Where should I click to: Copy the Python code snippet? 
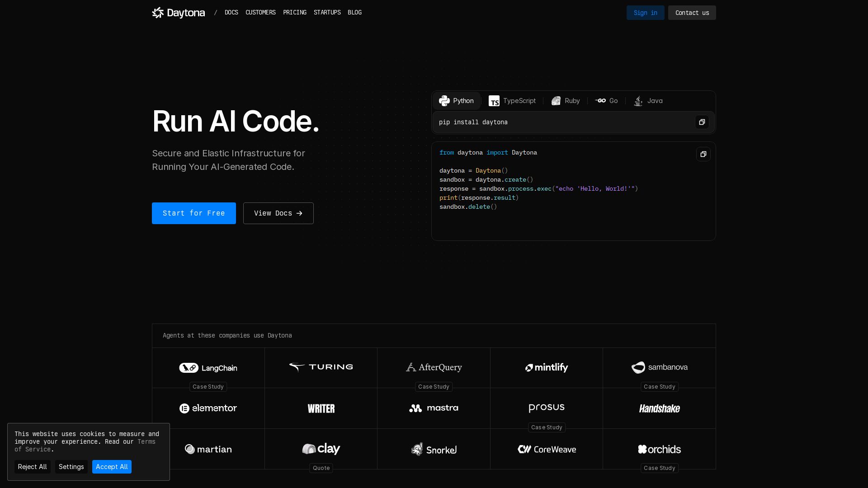click(703, 154)
